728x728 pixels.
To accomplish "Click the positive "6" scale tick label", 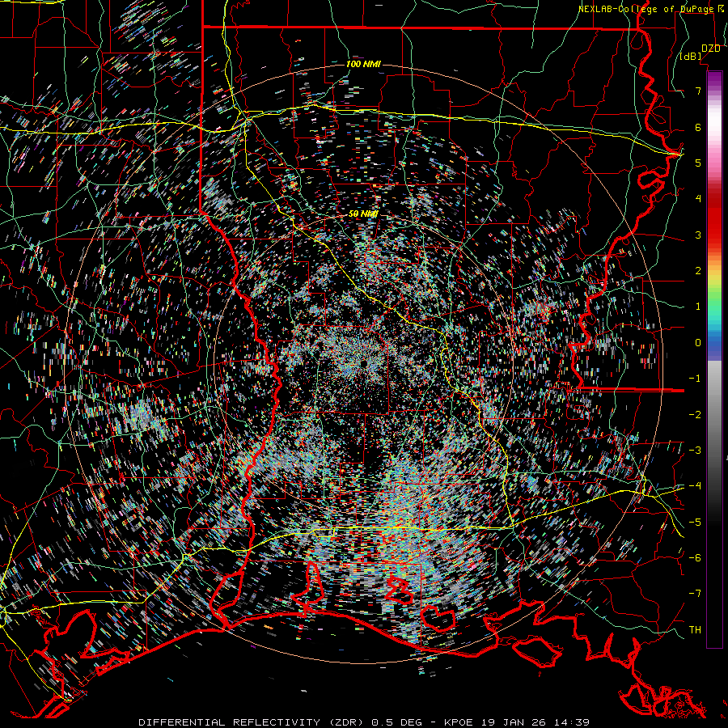I will (698, 127).
